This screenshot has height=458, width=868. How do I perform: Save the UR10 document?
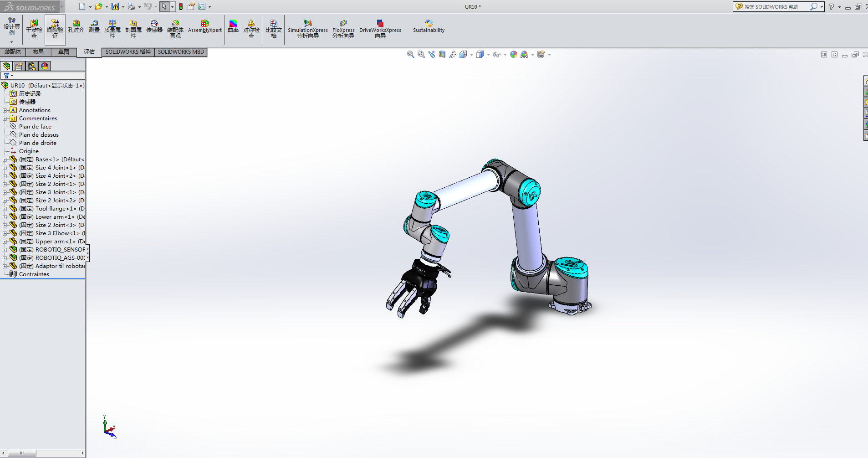coord(115,6)
